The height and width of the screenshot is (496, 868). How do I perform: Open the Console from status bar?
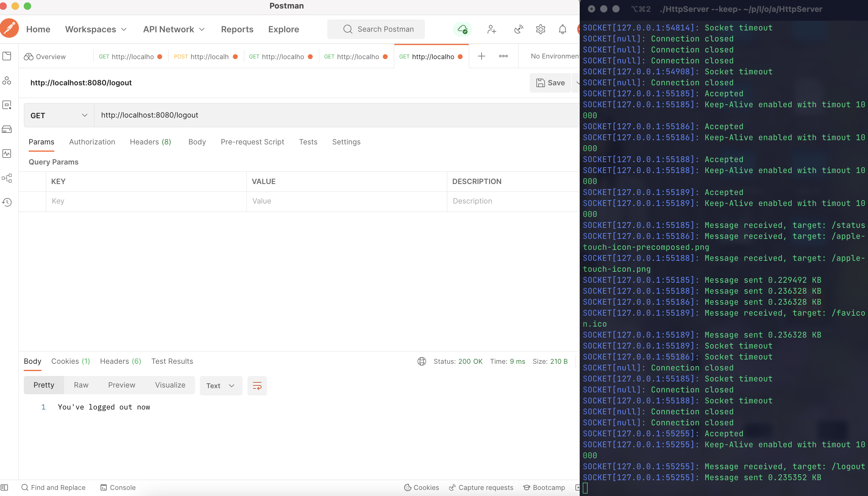tap(118, 487)
